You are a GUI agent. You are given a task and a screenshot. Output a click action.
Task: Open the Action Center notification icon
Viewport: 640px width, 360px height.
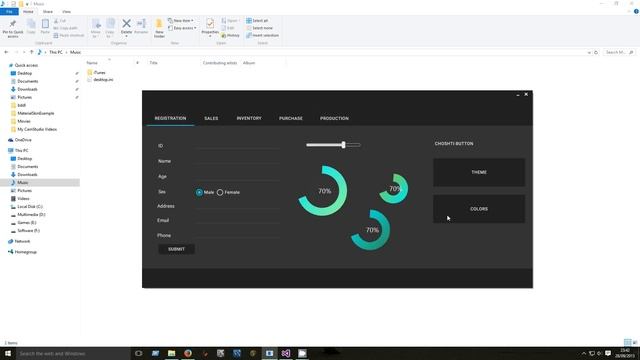point(608,353)
